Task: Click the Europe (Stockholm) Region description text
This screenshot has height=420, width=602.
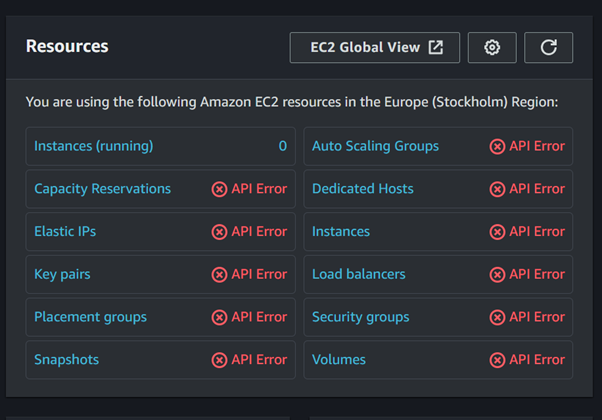Action: [292, 102]
